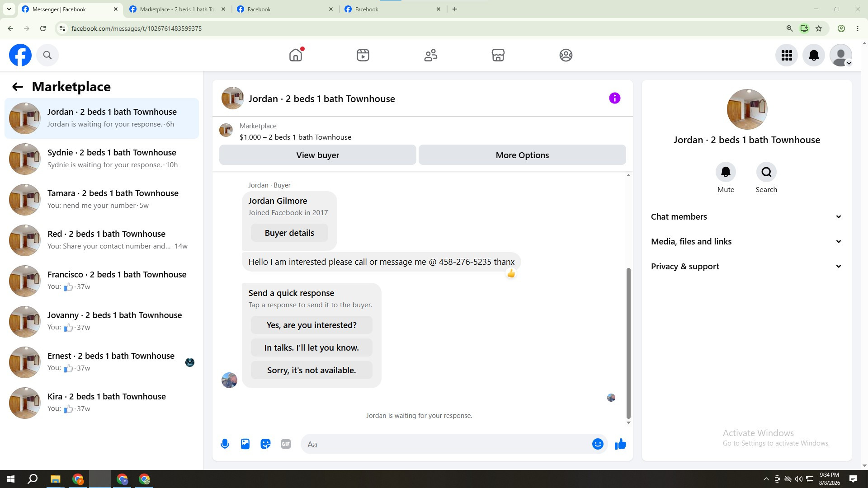Open the Facebook menu grid icon
The width and height of the screenshot is (868, 488).
pos(787,55)
